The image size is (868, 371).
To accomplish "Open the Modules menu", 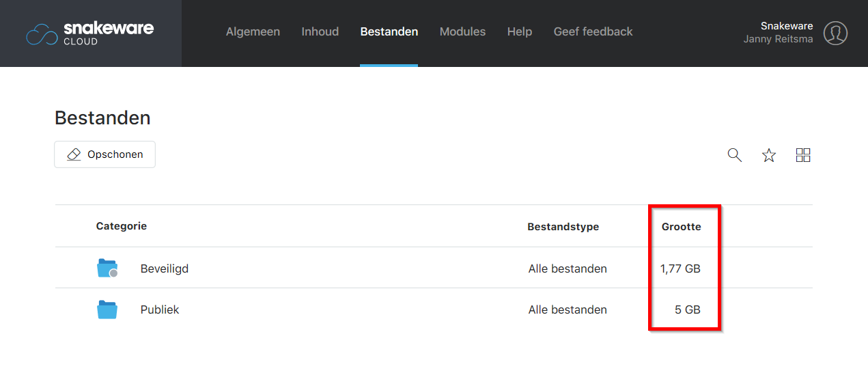I will click(462, 31).
